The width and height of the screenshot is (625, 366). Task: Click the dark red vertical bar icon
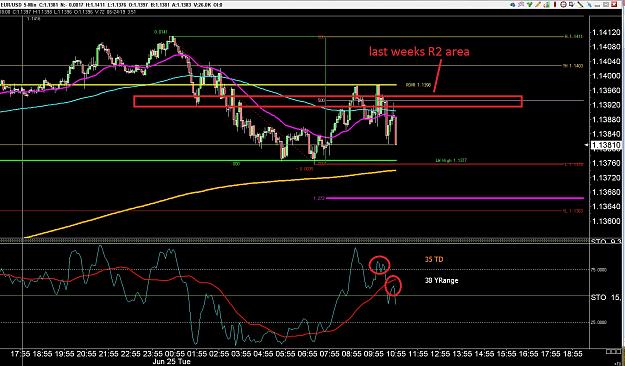(555, 5)
